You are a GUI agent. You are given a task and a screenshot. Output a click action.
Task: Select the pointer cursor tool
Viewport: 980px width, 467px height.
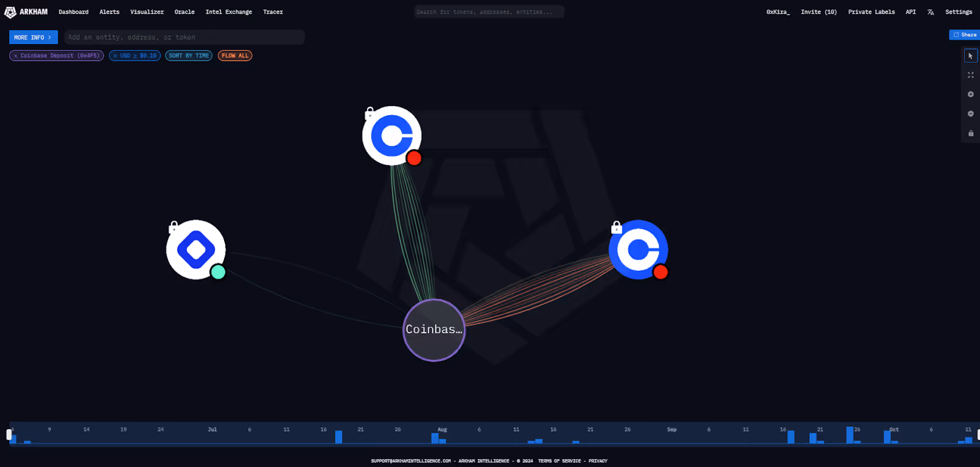971,56
